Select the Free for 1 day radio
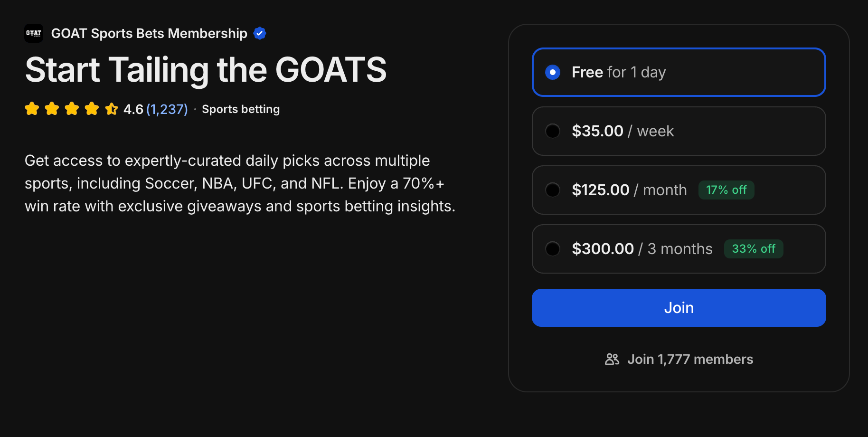868x437 pixels. [x=553, y=72]
